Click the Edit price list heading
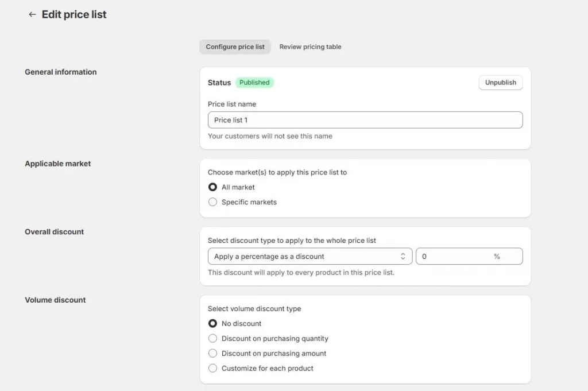This screenshot has height=391, width=588. pyautogui.click(x=73, y=14)
